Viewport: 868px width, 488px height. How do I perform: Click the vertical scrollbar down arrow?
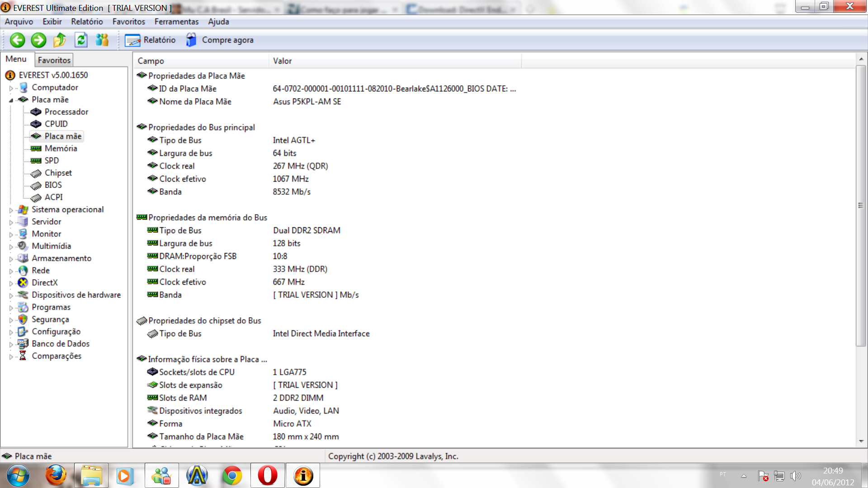coord(861,441)
